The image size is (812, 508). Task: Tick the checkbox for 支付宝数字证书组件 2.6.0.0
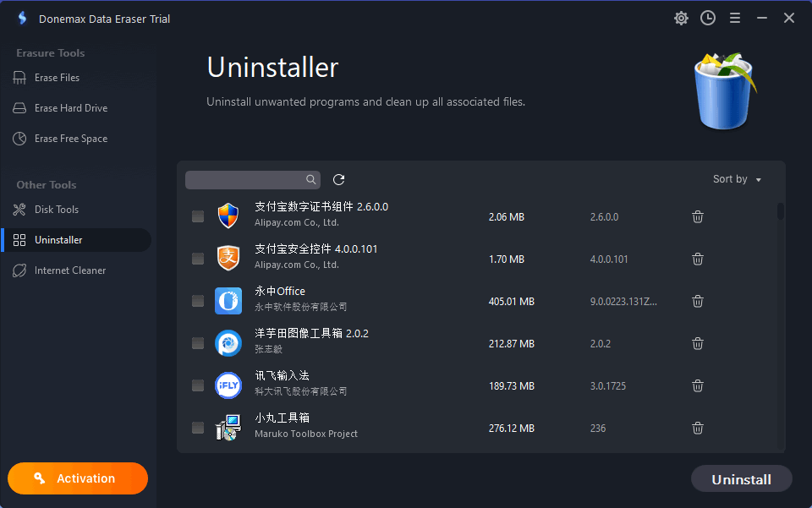tap(198, 216)
